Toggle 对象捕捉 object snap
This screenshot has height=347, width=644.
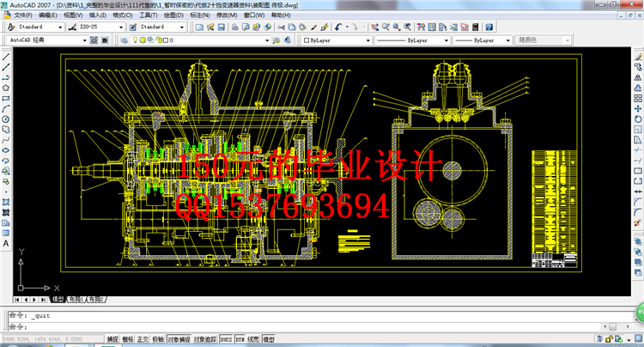click(179, 339)
